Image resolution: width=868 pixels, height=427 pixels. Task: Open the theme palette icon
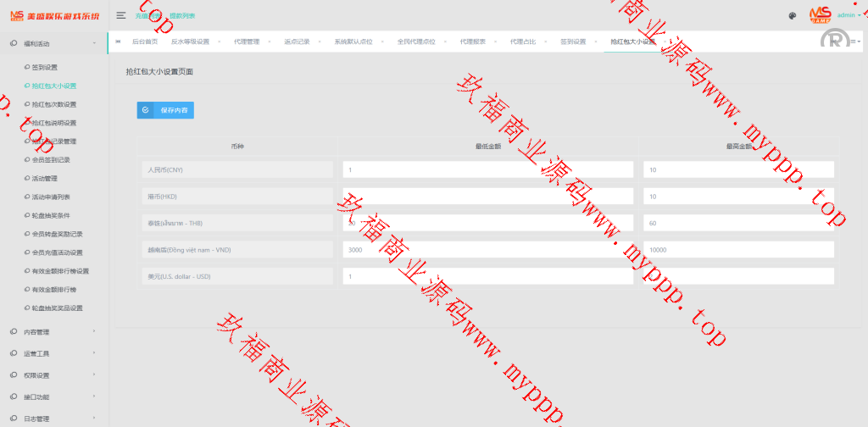point(792,15)
